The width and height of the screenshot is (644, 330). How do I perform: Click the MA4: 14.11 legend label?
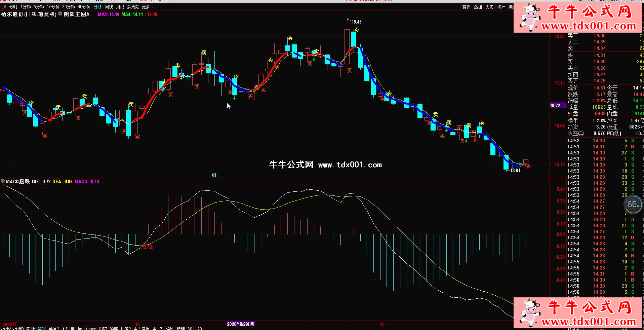coord(132,14)
